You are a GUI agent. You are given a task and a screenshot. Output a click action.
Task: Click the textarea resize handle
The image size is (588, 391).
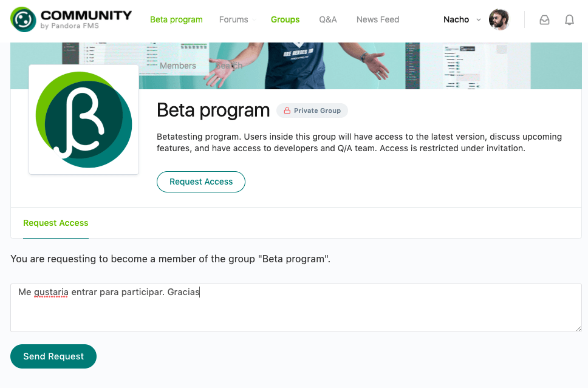coord(578,328)
